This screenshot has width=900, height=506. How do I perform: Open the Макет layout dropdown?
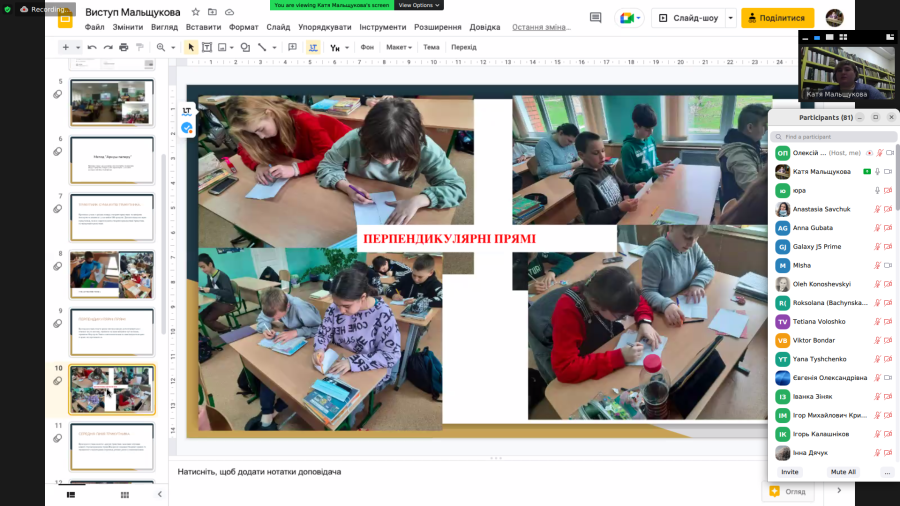pyautogui.click(x=398, y=48)
